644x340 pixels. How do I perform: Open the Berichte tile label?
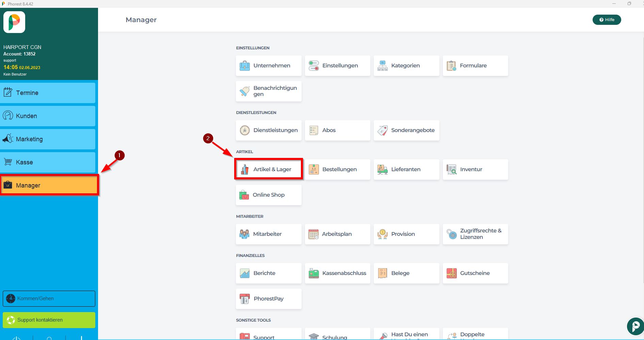click(264, 273)
